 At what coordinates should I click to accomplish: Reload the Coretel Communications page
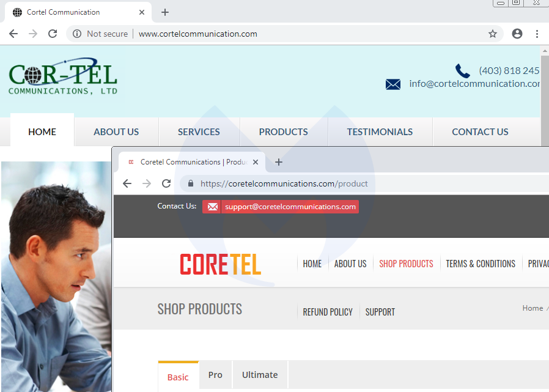(166, 183)
